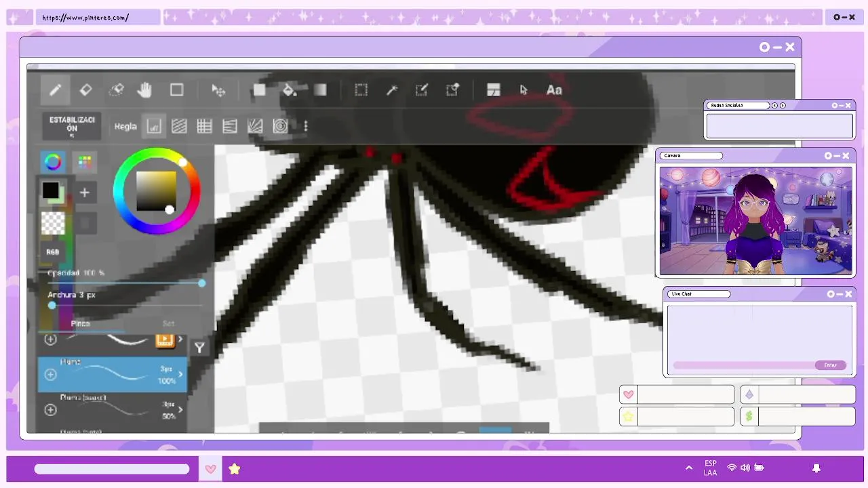
Task: Select the Hand pan tool
Action: pos(144,90)
